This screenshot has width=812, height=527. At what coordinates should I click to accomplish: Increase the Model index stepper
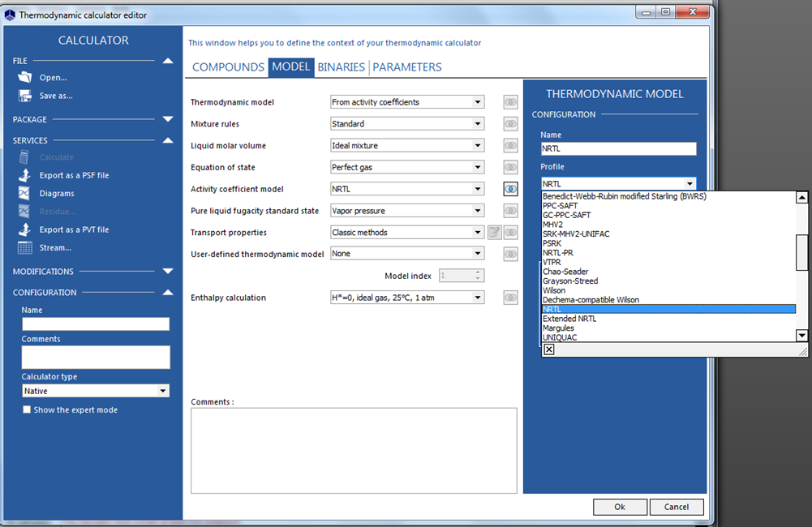478,272
